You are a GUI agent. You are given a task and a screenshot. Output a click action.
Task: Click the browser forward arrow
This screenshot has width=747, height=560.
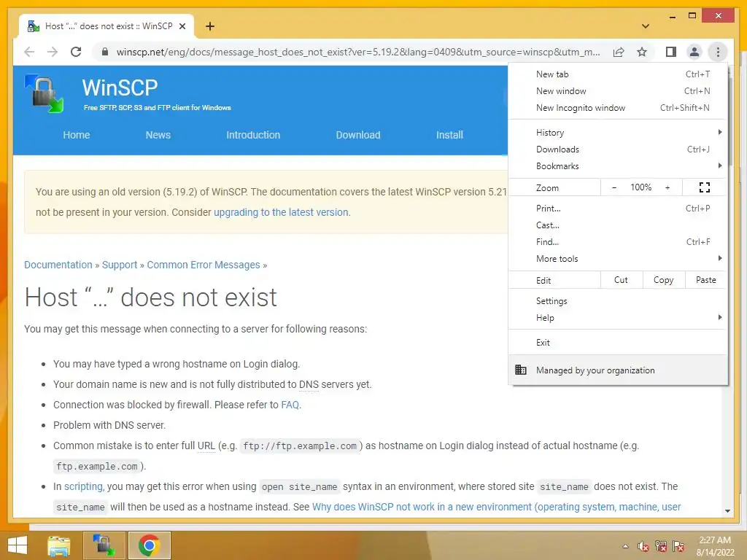(53, 52)
